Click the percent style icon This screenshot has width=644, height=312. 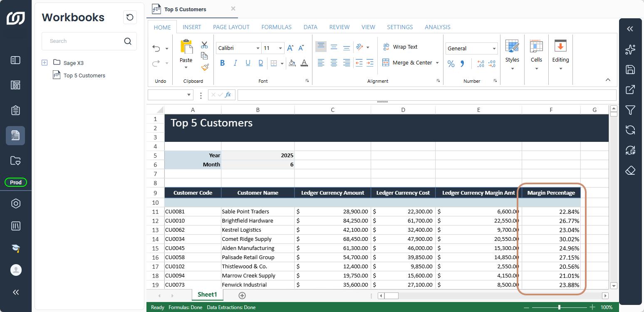click(451, 64)
